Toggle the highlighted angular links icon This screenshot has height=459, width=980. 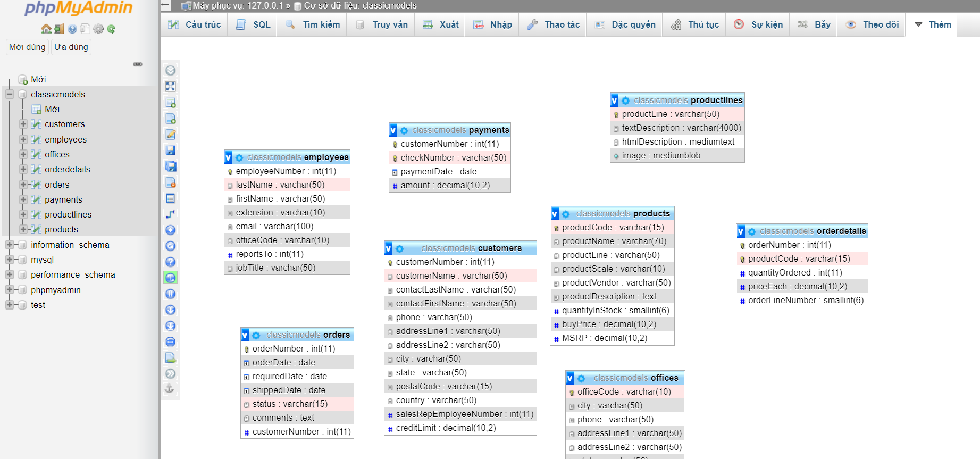point(170,278)
